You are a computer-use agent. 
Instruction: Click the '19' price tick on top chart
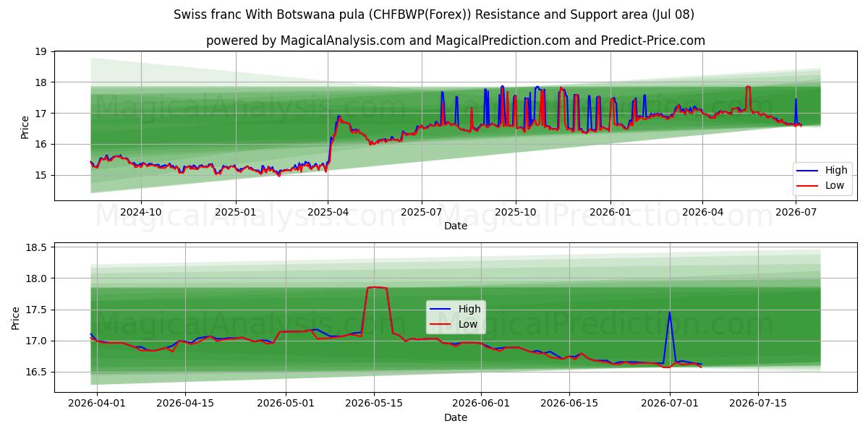click(x=41, y=51)
